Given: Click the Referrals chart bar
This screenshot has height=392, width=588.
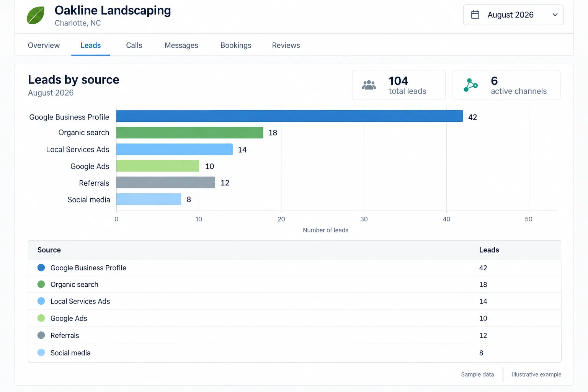Looking at the screenshot, I should tap(166, 182).
